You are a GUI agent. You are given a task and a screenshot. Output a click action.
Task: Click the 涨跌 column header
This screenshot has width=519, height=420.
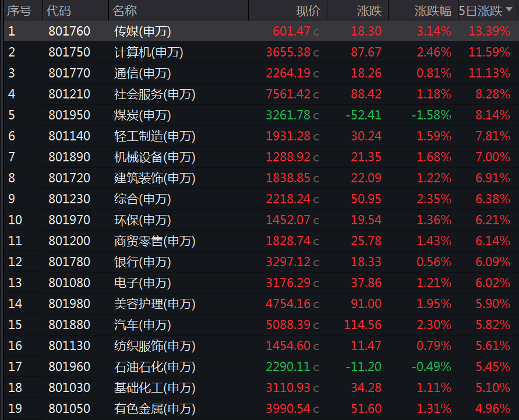pyautogui.click(x=369, y=10)
